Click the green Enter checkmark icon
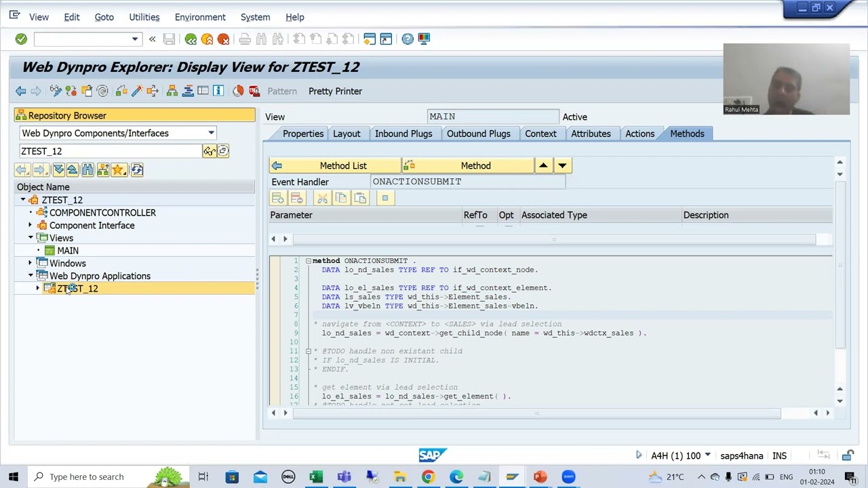The width and height of the screenshot is (868, 488). (x=21, y=39)
